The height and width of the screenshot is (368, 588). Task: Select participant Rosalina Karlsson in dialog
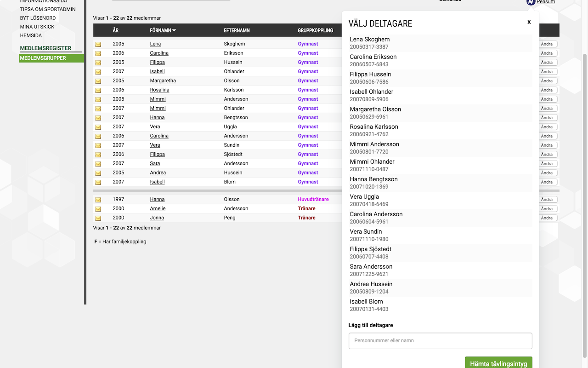(440, 130)
